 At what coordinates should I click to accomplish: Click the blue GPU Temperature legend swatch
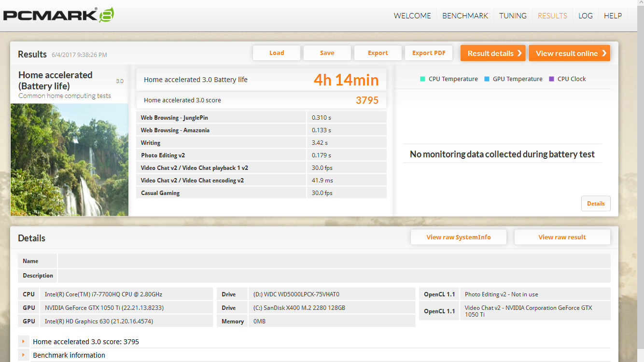click(487, 79)
